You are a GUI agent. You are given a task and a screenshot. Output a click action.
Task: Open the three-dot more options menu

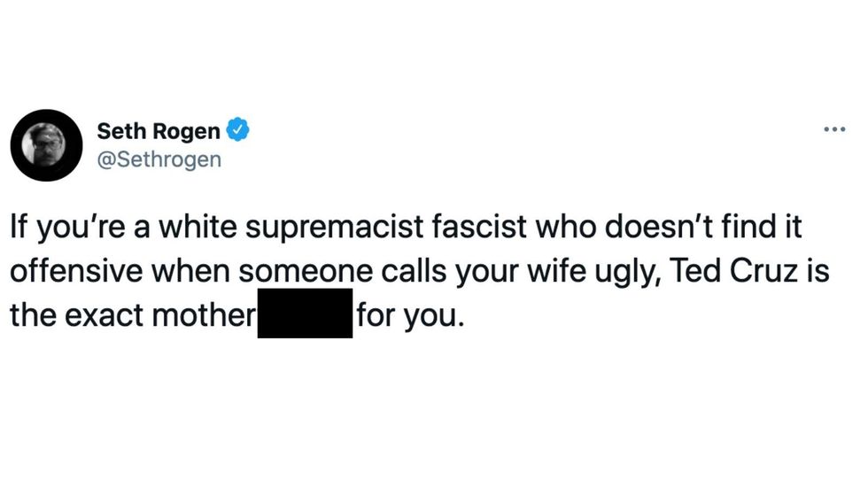pos(833,131)
